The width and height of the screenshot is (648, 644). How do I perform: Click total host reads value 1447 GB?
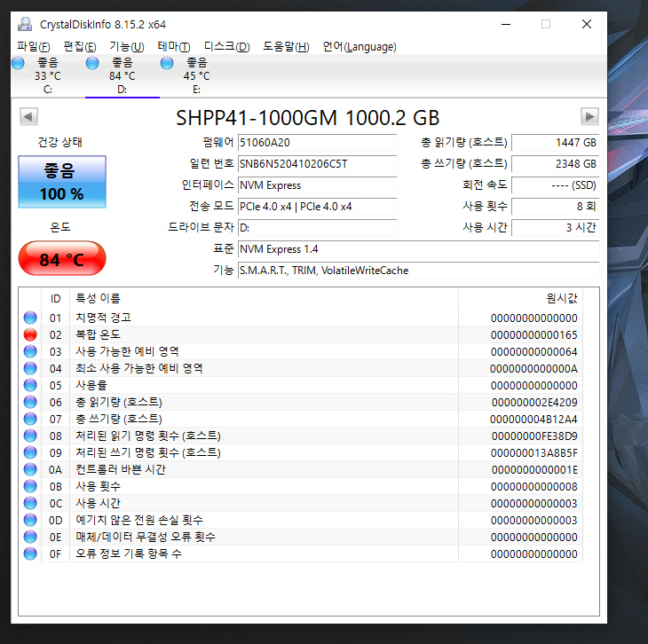point(556,143)
